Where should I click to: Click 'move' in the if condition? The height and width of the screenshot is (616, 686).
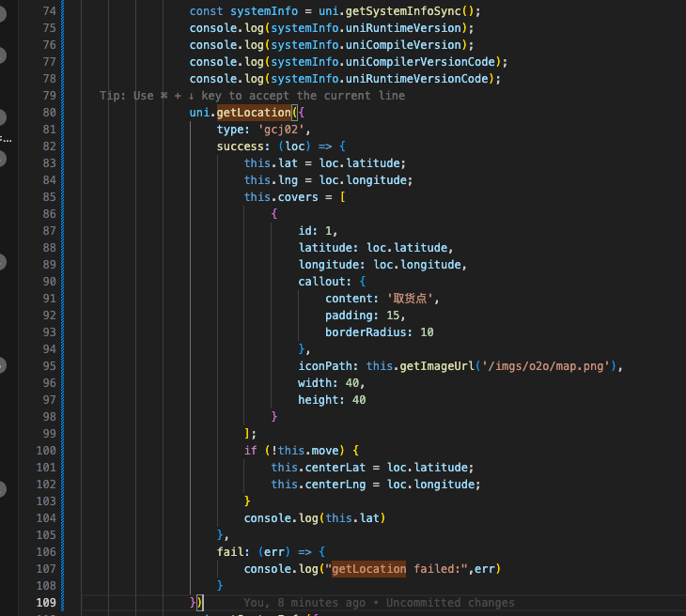point(325,451)
